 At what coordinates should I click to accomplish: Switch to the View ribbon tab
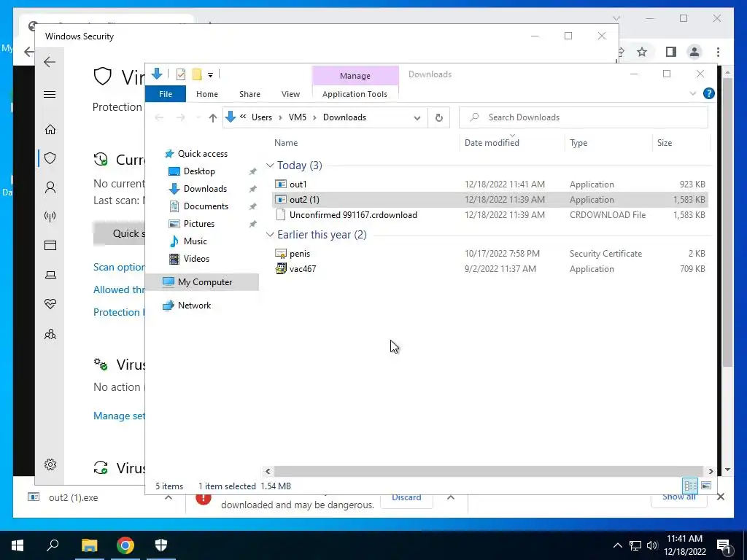[290, 94]
